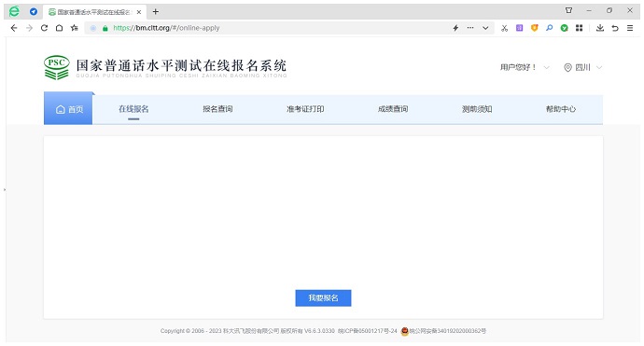The image size is (644, 346).
Task: Click the PSC site logo
Action: coord(57,67)
